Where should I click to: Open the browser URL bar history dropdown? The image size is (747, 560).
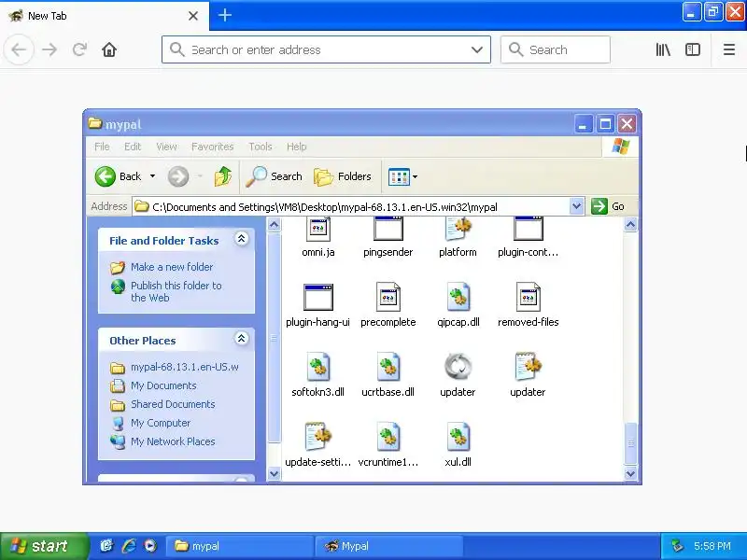tap(476, 49)
